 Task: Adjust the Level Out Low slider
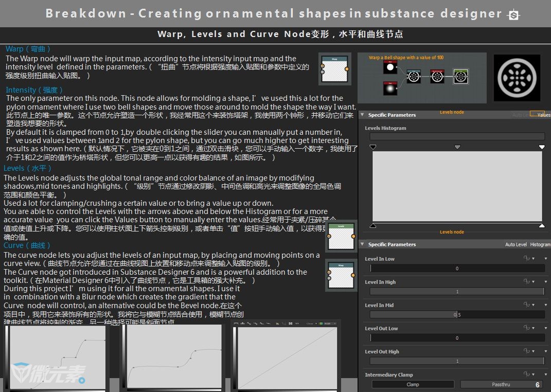pos(457,338)
